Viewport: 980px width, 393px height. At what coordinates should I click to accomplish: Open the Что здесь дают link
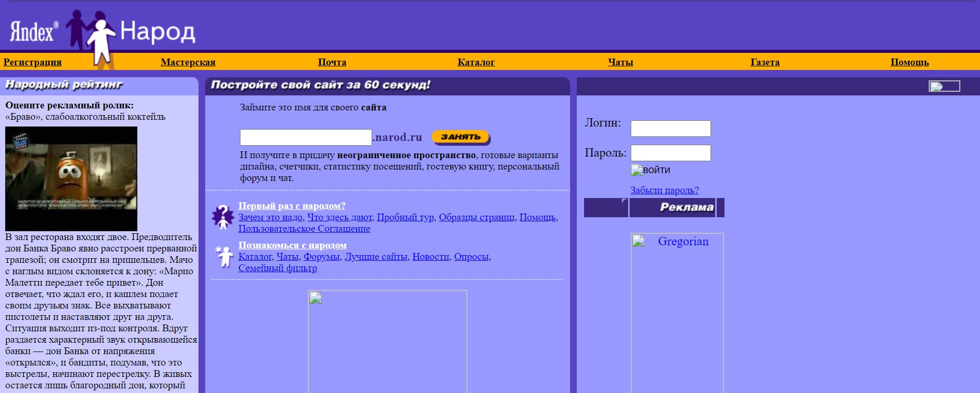click(339, 217)
